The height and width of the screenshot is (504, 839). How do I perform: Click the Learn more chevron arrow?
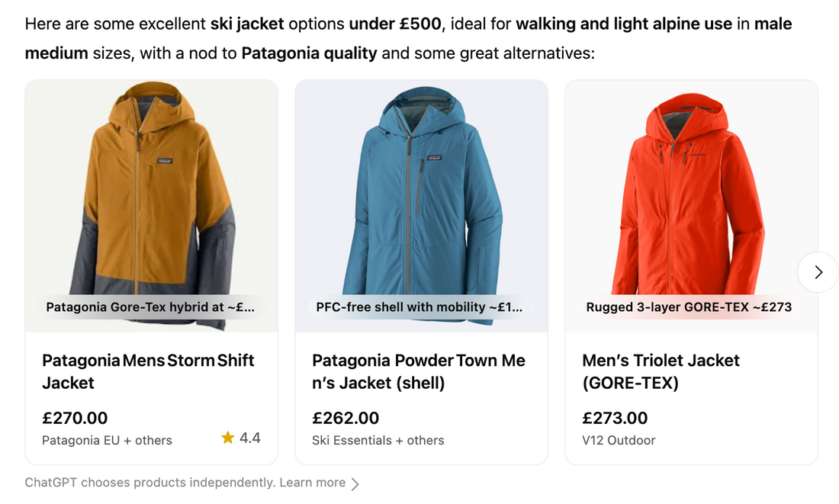point(355,483)
